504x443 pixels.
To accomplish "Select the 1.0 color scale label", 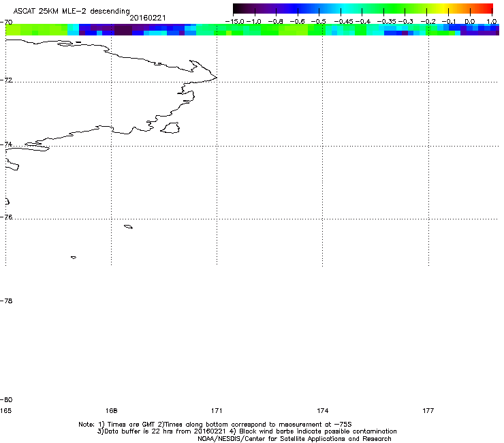I will coord(492,22).
